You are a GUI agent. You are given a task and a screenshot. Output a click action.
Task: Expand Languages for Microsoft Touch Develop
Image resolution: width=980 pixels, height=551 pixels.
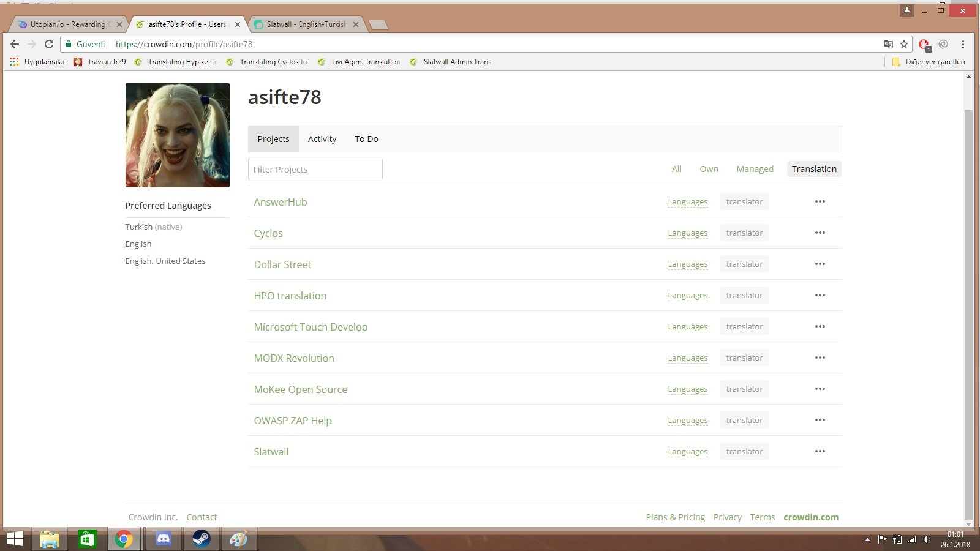(x=688, y=327)
